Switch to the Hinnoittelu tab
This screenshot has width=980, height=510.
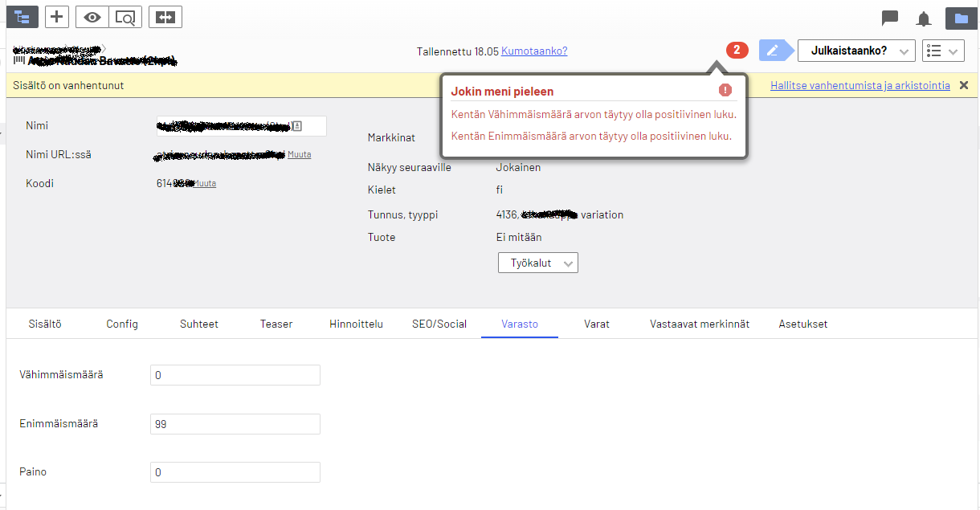pos(356,324)
